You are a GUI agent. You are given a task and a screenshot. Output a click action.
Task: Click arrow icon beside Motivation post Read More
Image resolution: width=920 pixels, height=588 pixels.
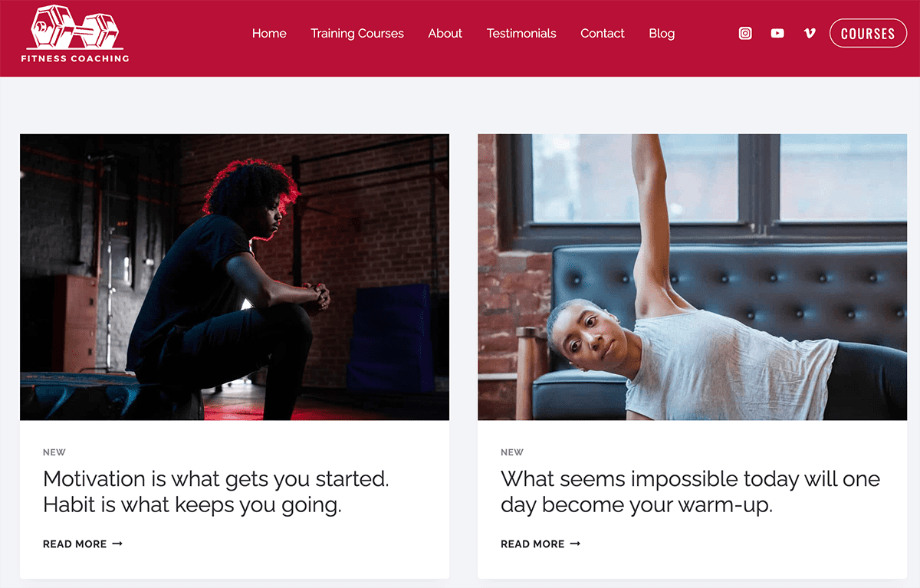117,544
